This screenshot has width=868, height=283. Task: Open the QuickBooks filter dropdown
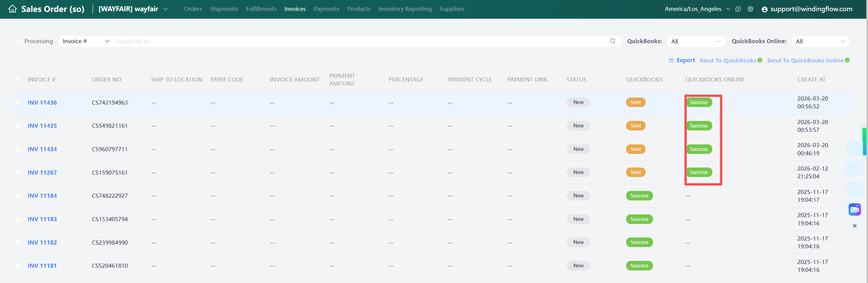click(696, 41)
